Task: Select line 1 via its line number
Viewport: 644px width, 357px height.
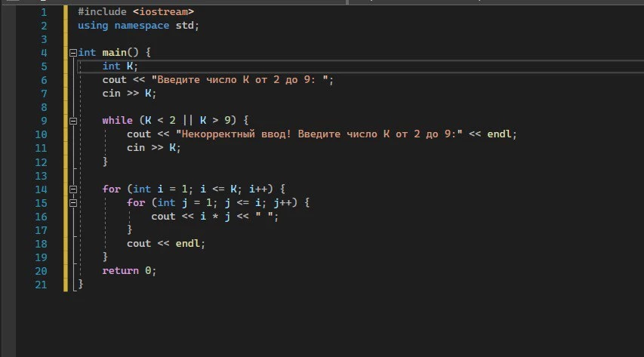Action: [44, 12]
